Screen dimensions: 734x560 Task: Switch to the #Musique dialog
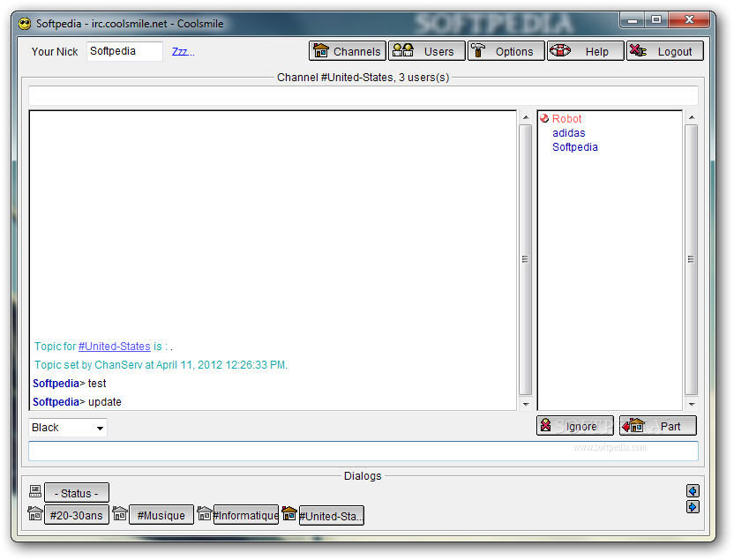[x=161, y=515]
